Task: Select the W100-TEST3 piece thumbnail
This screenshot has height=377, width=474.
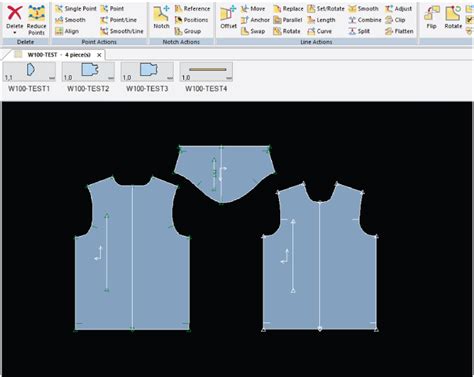Action: 147,72
